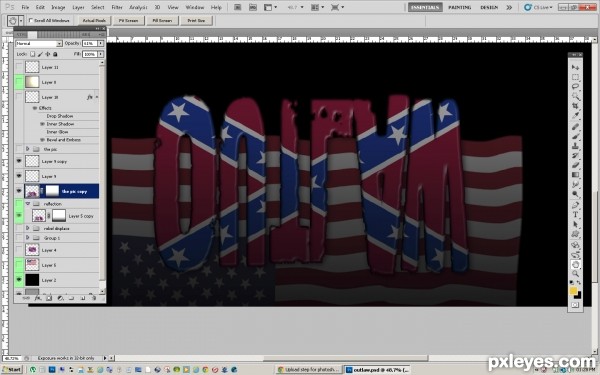Select the Pen tool
The image size is (600, 375).
point(575,205)
